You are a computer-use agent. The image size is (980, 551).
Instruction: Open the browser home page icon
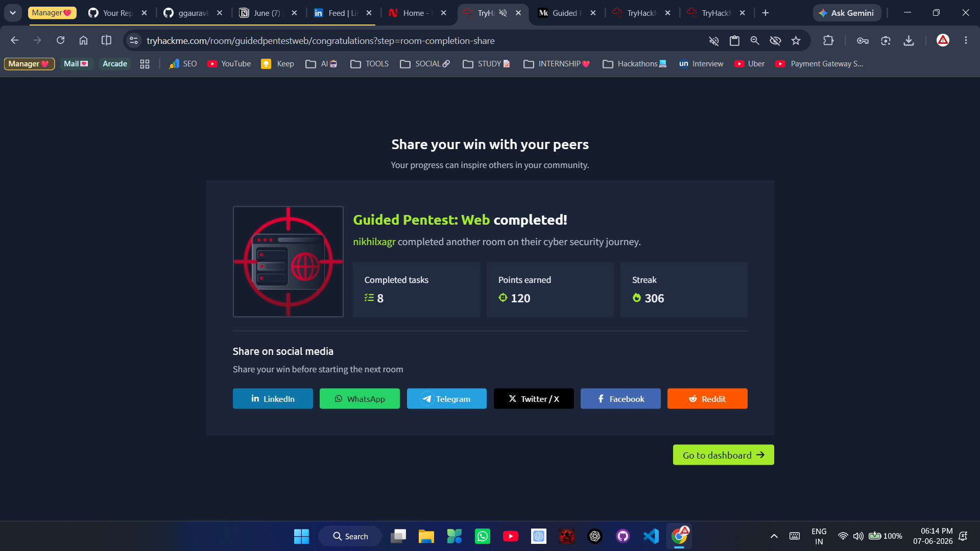[x=83, y=40]
